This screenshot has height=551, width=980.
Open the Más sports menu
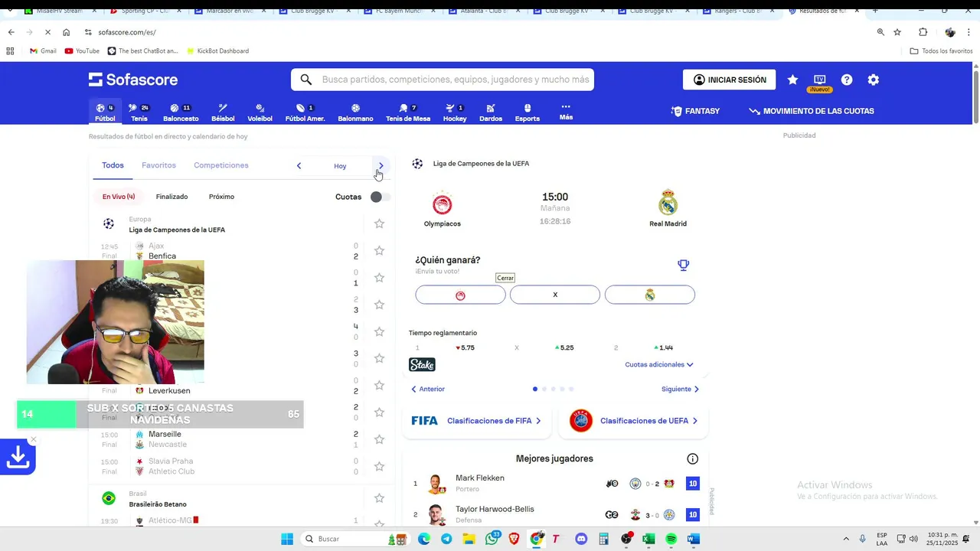click(566, 112)
